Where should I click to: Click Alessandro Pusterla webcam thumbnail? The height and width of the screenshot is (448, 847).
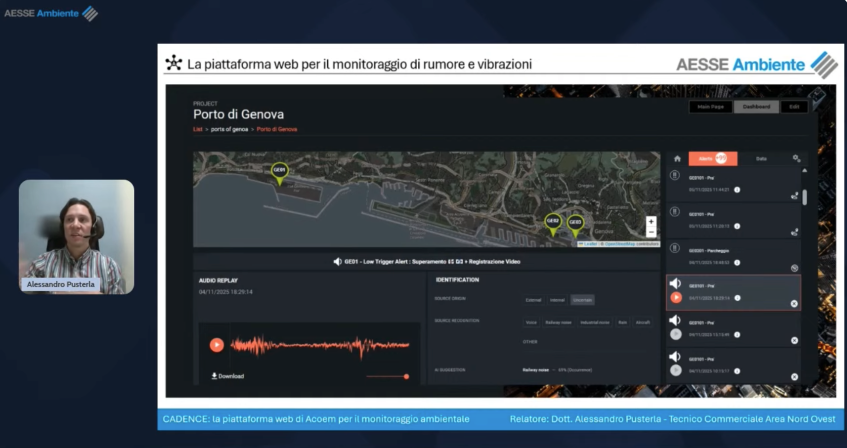tap(76, 237)
